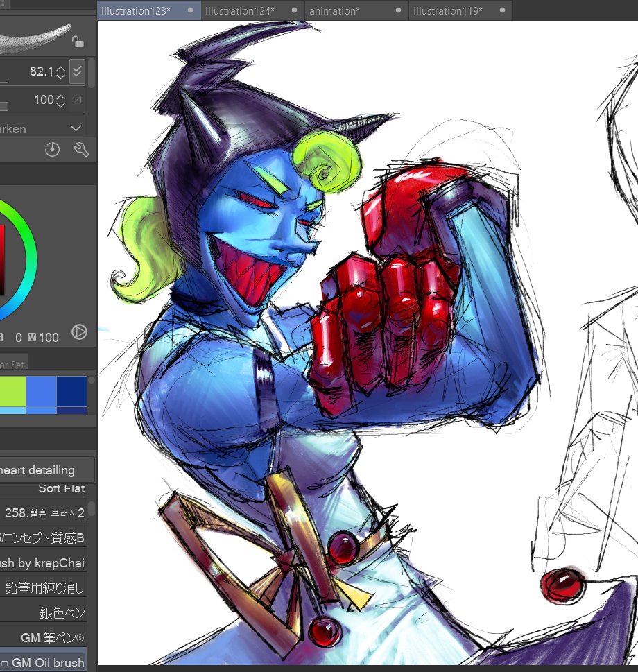
Task: Open the Color Set panel tab
Action: tap(13, 364)
